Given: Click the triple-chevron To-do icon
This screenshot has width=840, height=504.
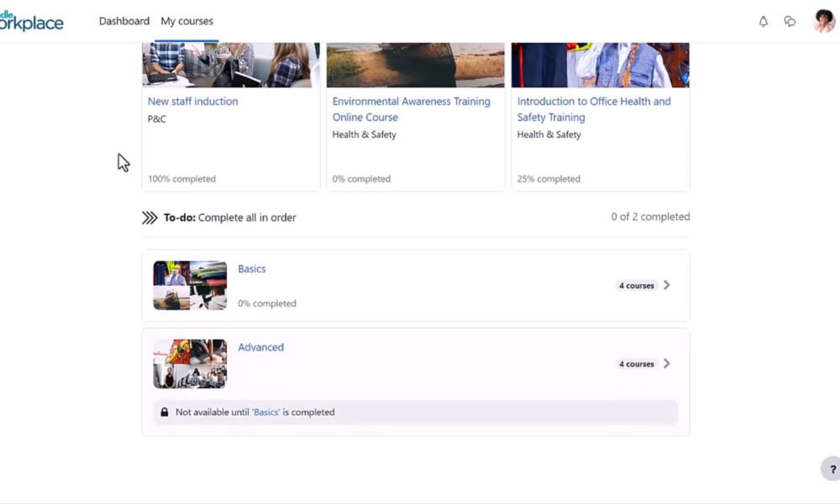Looking at the screenshot, I should [x=149, y=217].
